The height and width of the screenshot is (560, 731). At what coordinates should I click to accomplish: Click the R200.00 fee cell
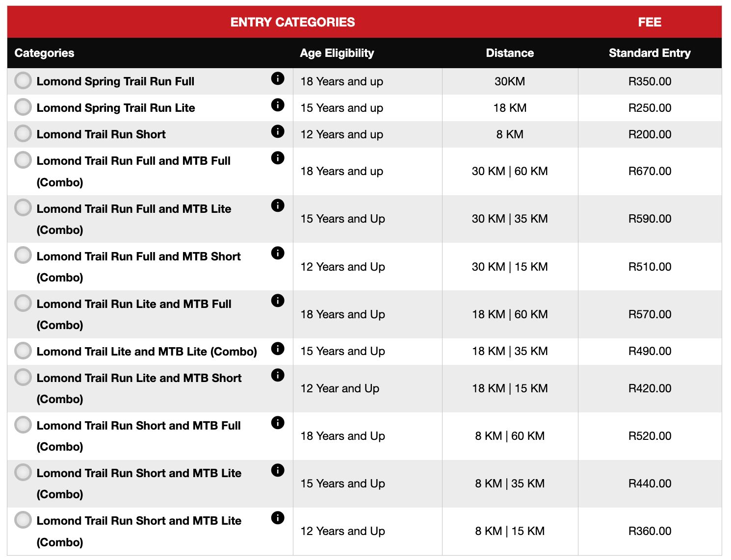tap(650, 134)
